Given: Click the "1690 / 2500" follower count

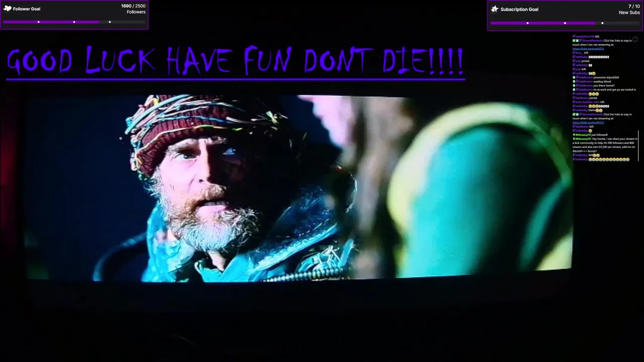Looking at the screenshot, I should pyautogui.click(x=133, y=6).
